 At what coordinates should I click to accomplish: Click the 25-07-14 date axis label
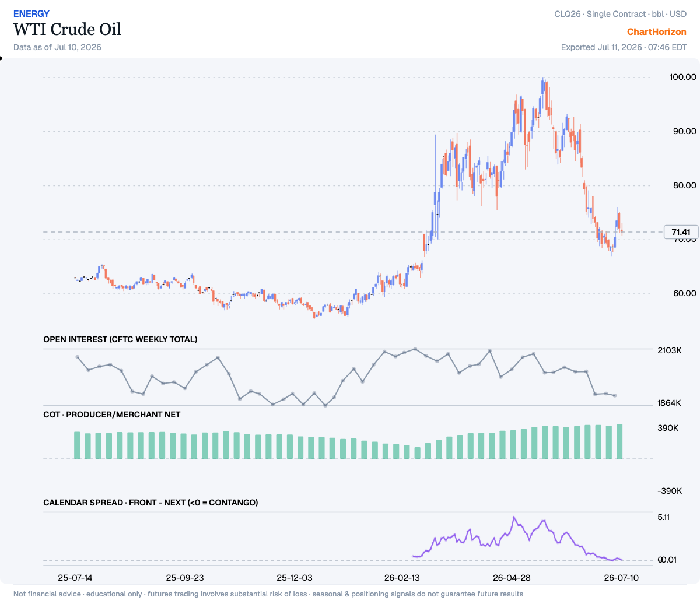pos(75,578)
